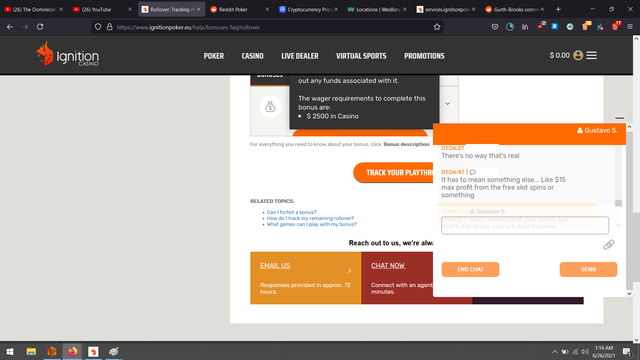Click the circular timer extension icon

pyautogui.click(x=510, y=27)
